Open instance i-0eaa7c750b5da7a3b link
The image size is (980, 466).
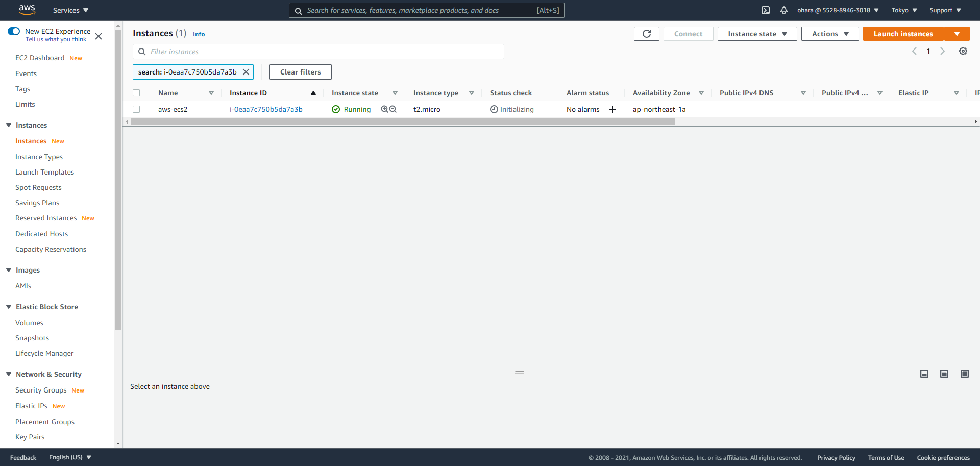(266, 109)
